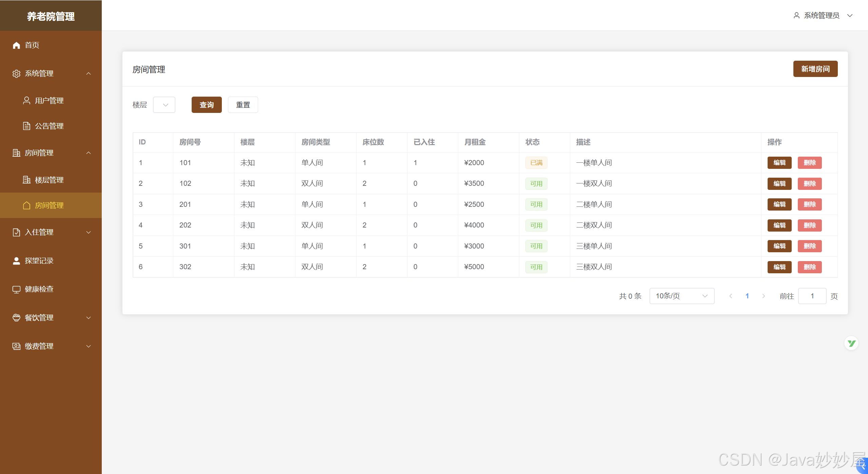Viewport: 868px width, 474px height.
Task: Click the user icon beside 用户管理
Action: 26,100
